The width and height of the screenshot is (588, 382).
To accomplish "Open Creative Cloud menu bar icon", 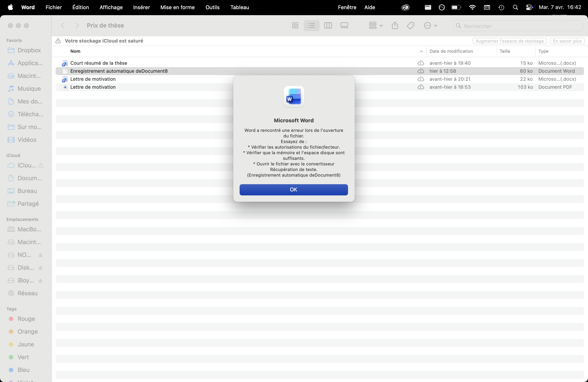I will tap(405, 7).
